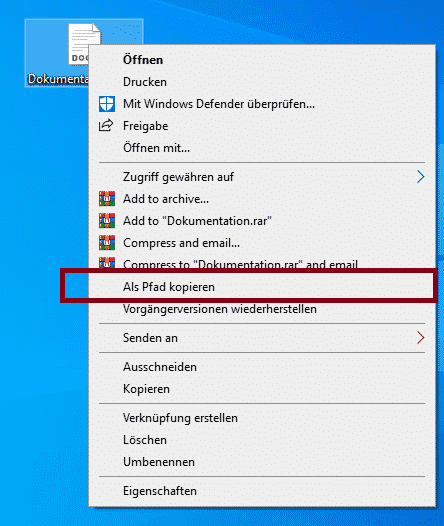Select Drucken in the context menu
This screenshot has height=526, width=444.
[x=145, y=82]
